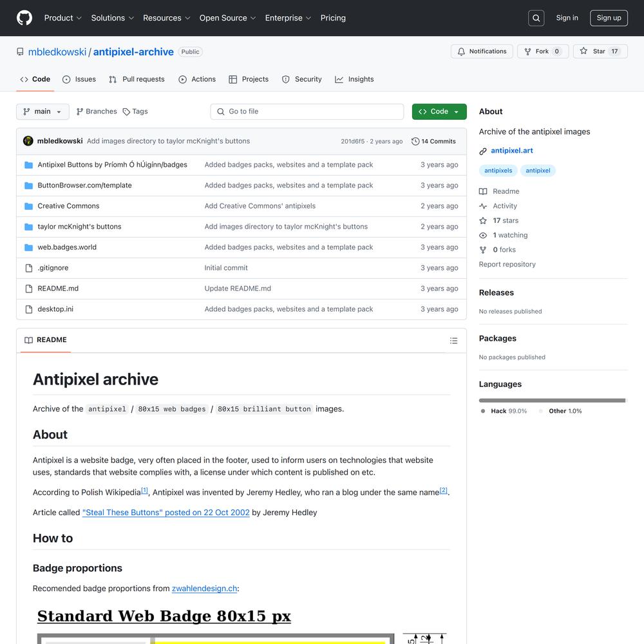Viewport: 644px width, 644px height.
Task: Open the Pricing page
Action: click(333, 18)
